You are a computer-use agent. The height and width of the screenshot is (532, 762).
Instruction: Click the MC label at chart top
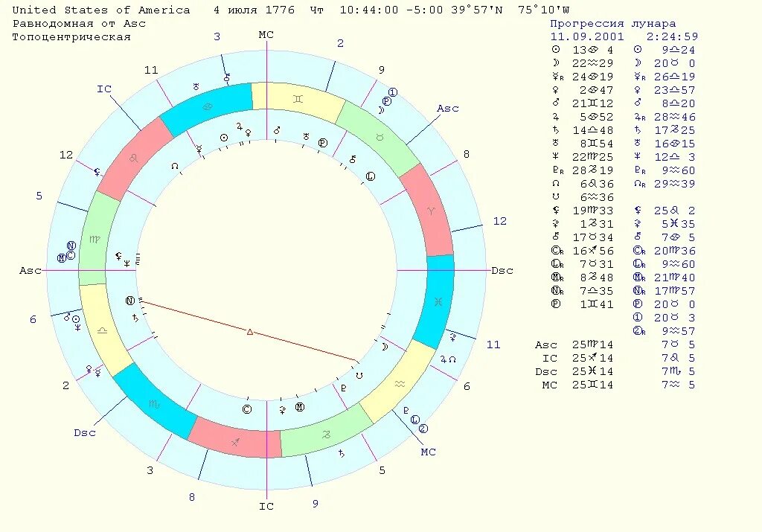[266, 34]
